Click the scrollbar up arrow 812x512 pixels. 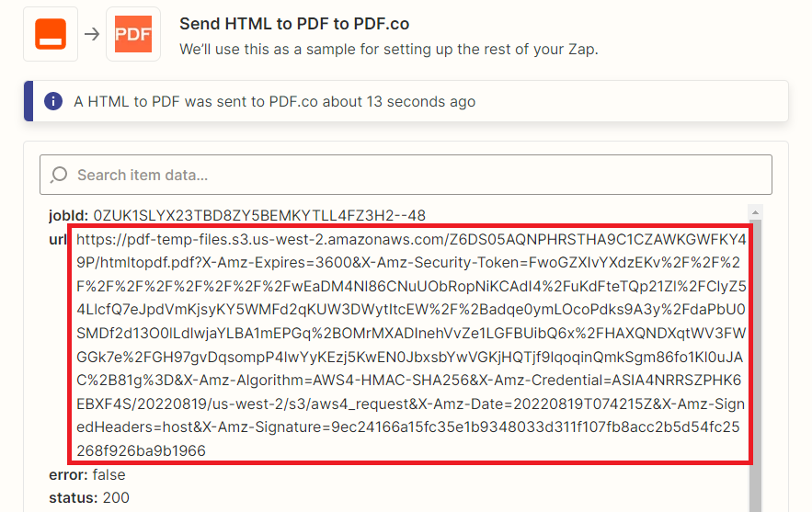pos(755,211)
